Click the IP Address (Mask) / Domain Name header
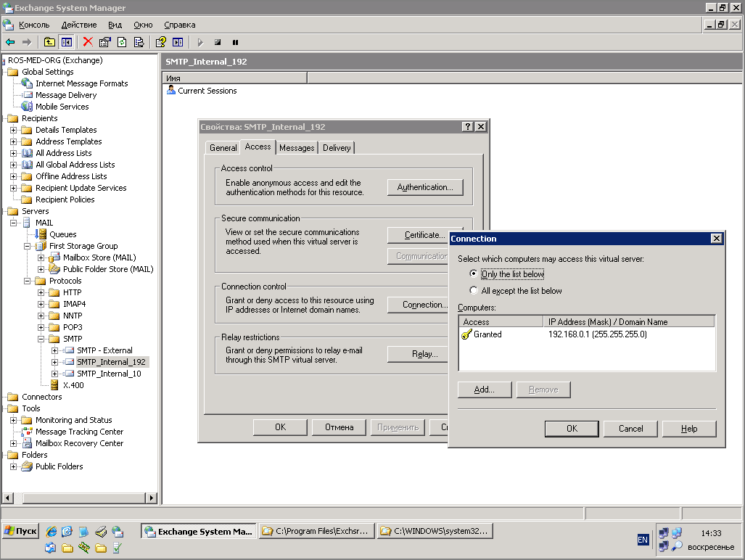Image resolution: width=745 pixels, height=560 pixels. click(629, 321)
